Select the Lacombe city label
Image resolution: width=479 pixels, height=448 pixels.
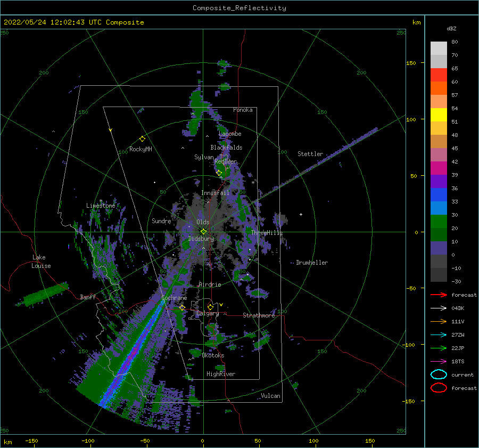click(x=230, y=134)
